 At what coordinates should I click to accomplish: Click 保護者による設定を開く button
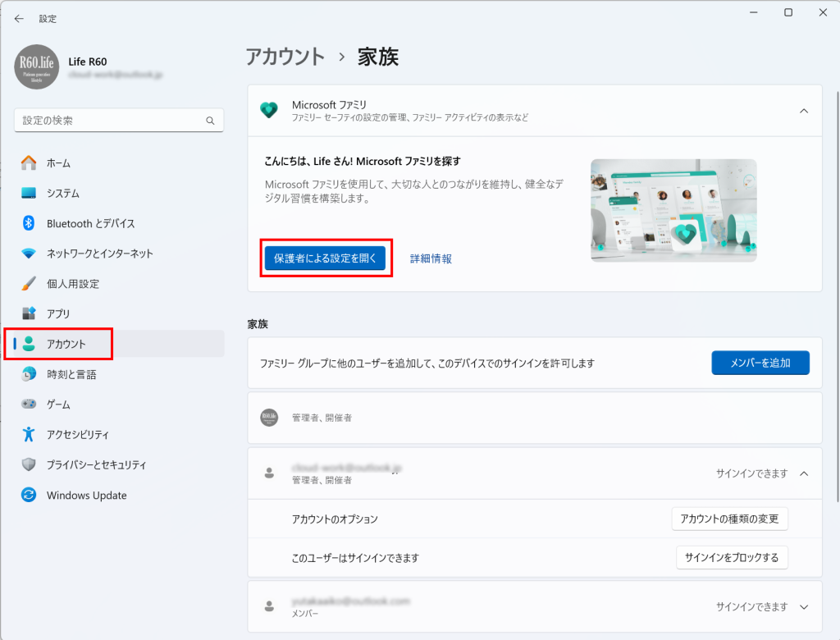click(x=325, y=258)
